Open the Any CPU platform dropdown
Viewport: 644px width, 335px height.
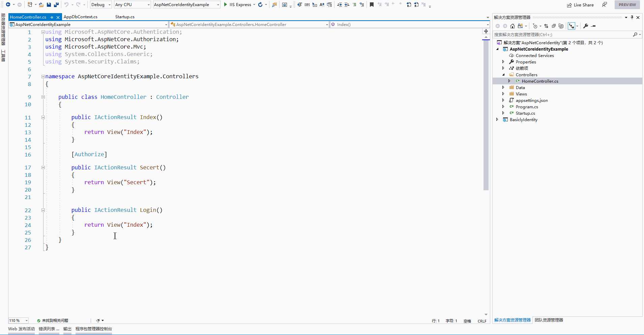coord(132,5)
